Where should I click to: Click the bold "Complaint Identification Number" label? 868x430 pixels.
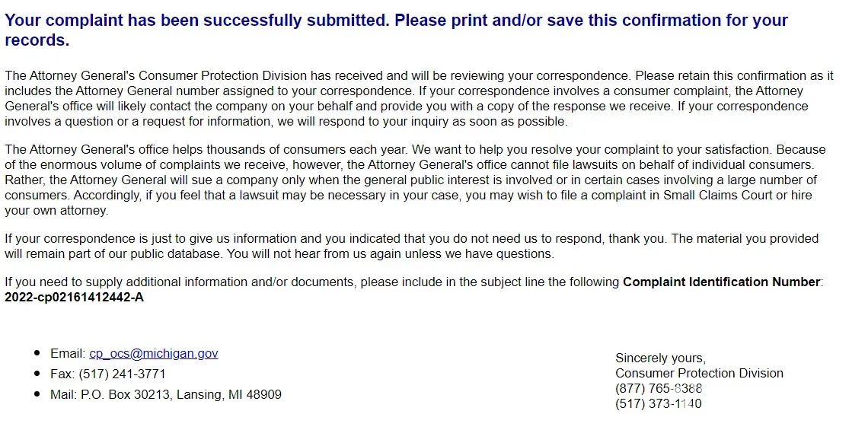coord(721,282)
